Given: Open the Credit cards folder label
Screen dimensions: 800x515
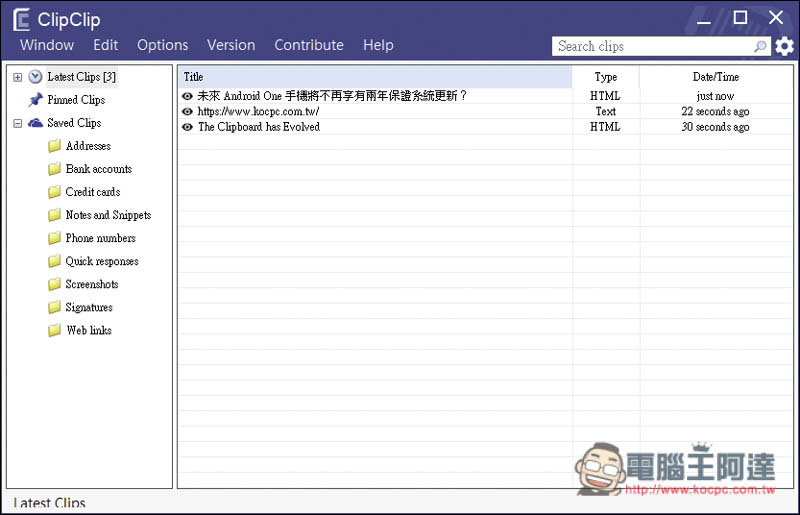Looking at the screenshot, I should (x=93, y=192).
